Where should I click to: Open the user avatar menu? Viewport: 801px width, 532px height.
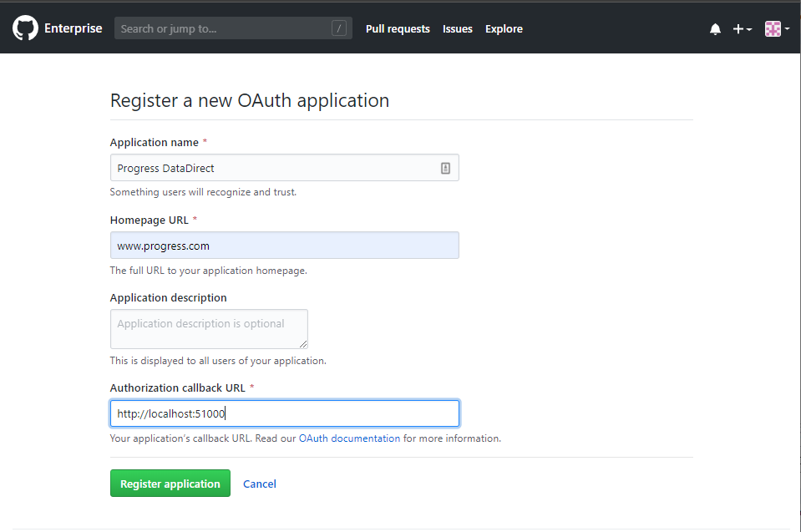[777, 29]
